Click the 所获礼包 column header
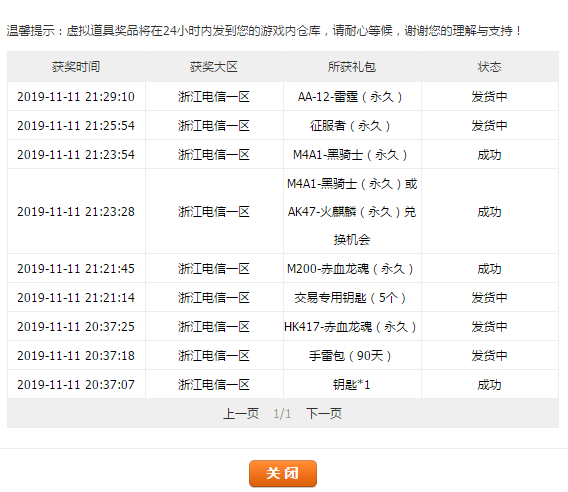Screen dimensions: 568x492 pyautogui.click(x=352, y=67)
